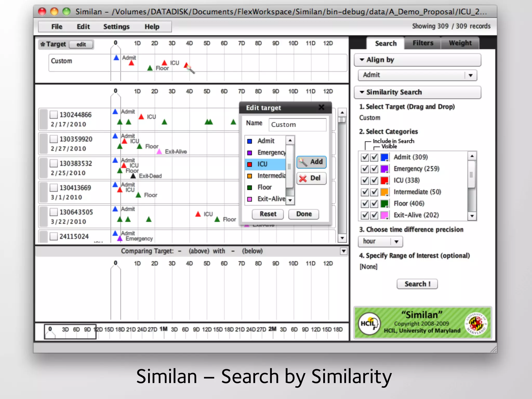This screenshot has height=399, width=532.
Task: Click the 1M marker on overview timeline
Action: coord(164,329)
